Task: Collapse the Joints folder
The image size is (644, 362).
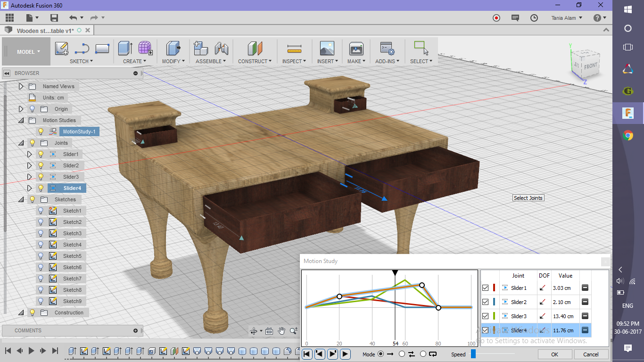Action: 21,143
